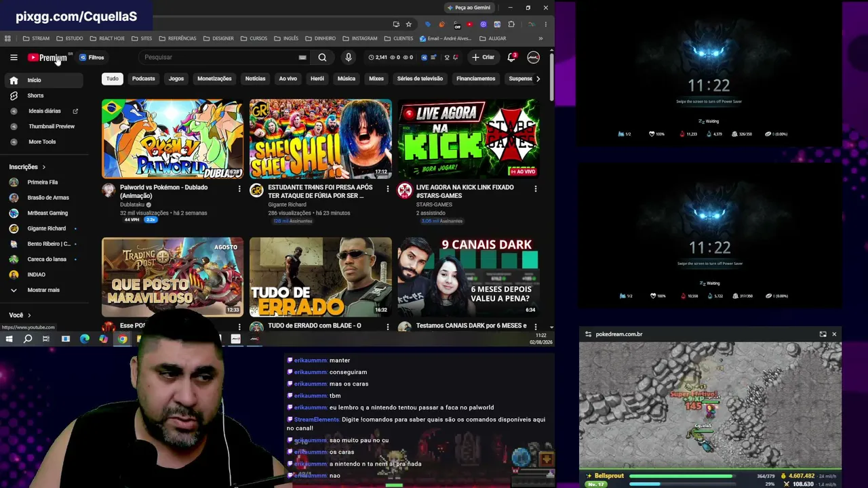Open the Windows taskbar clock and date
The height and width of the screenshot is (488, 868).
point(540,339)
